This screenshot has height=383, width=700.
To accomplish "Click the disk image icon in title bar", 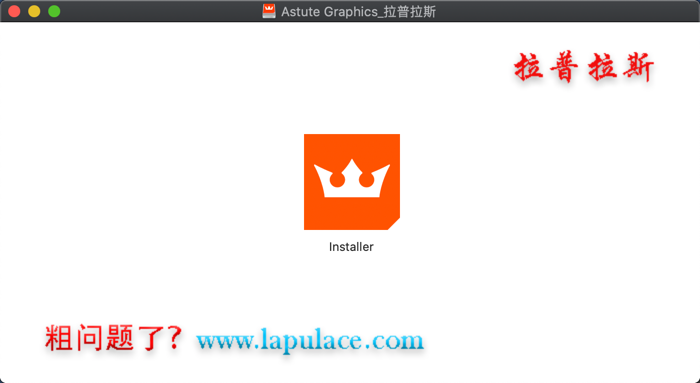I will [x=269, y=11].
